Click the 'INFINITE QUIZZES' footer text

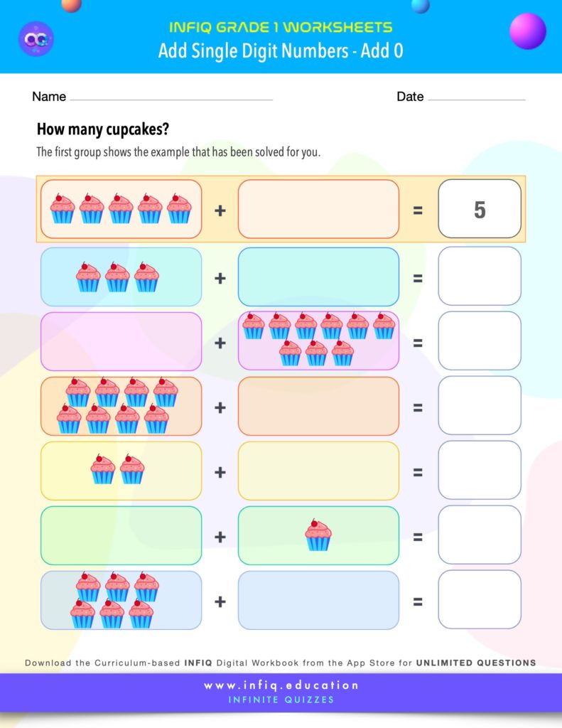(x=281, y=700)
